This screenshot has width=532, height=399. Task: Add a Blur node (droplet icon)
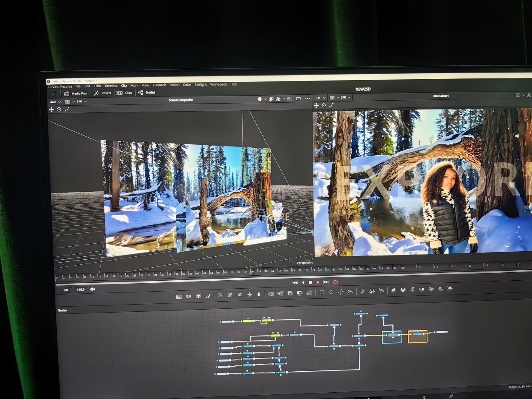point(259,295)
